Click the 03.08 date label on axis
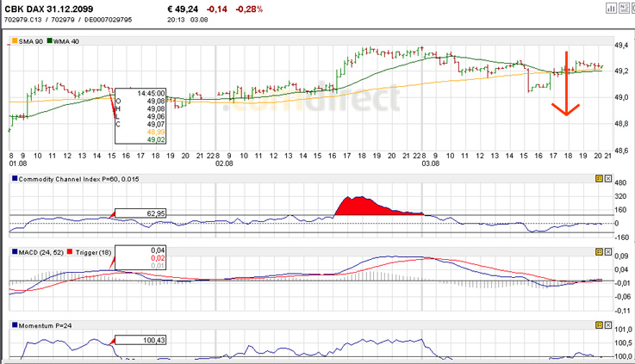635x364 pixels. point(431,163)
